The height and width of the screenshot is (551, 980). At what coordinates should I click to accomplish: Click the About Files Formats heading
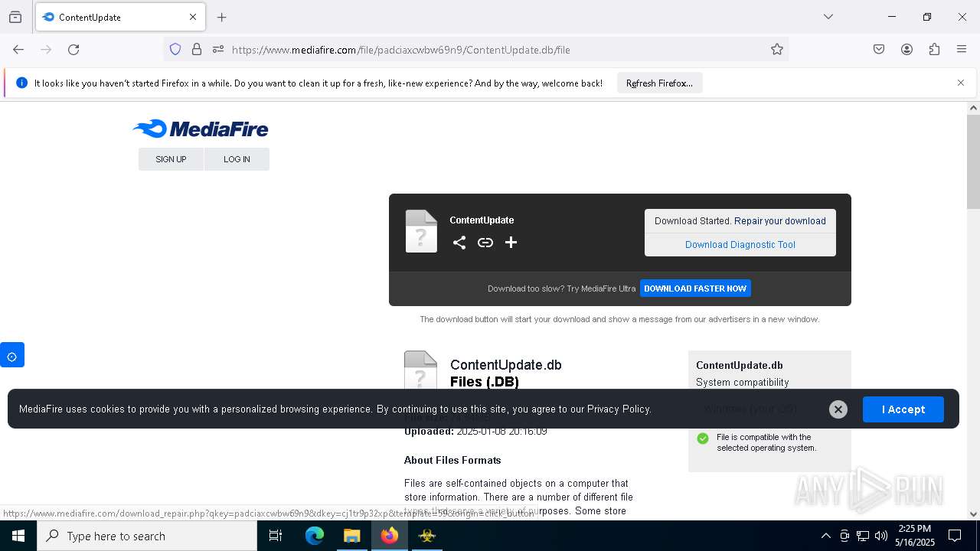(452, 460)
